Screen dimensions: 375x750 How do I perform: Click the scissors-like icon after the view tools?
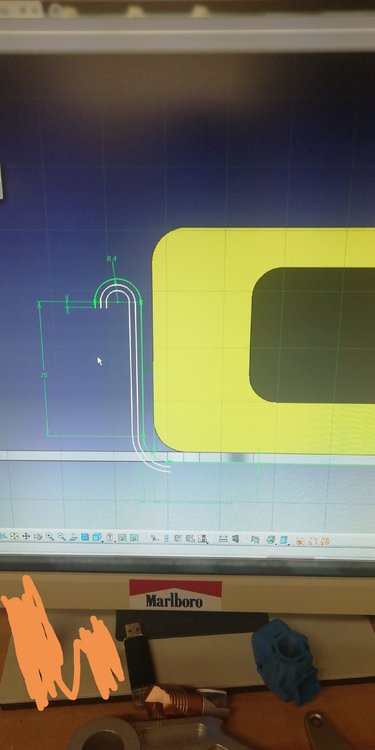154,538
